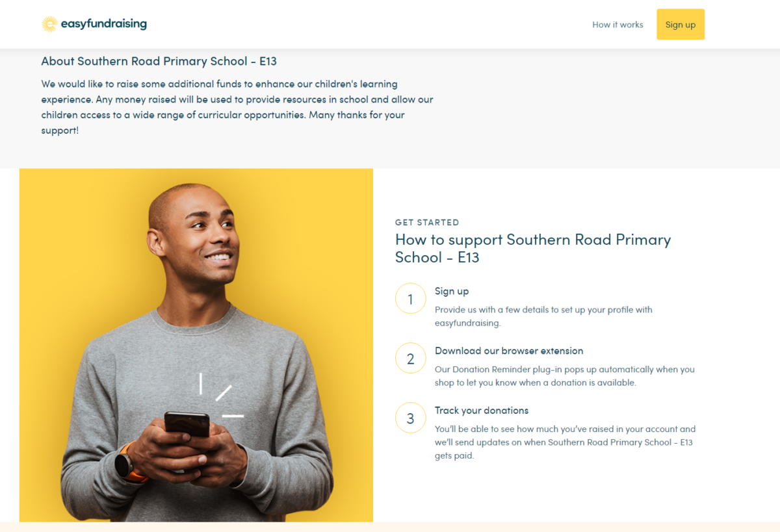
Task: Click the easyfundraising brand name text
Action: (103, 24)
